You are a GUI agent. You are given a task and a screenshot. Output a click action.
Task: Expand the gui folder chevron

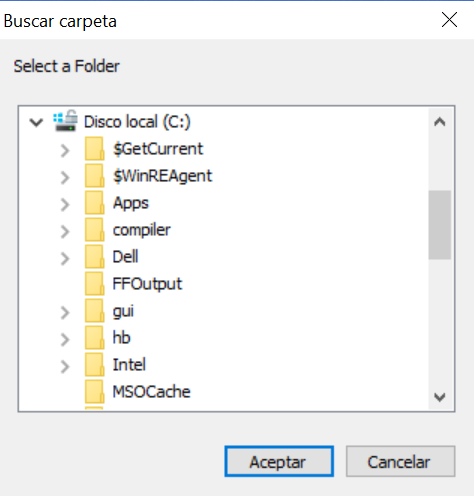coord(65,313)
